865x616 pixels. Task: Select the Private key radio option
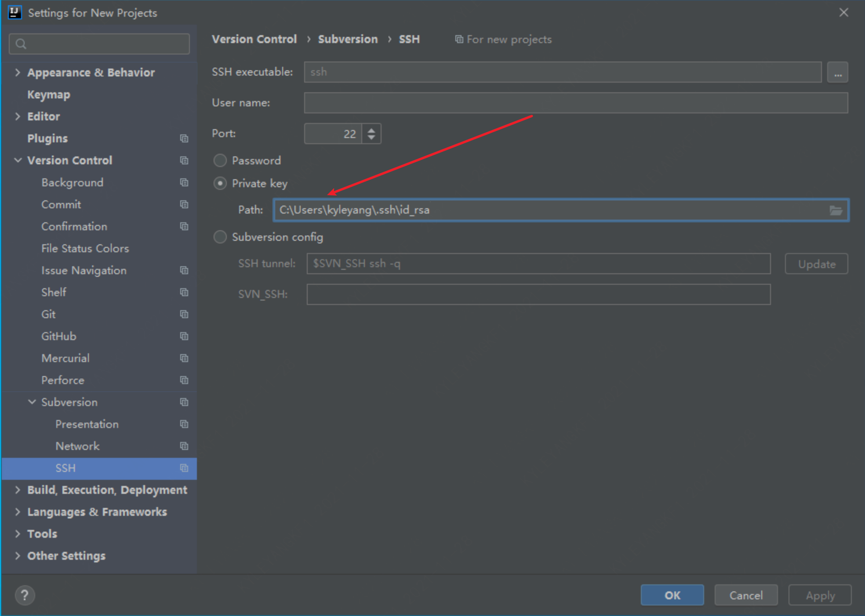pyautogui.click(x=220, y=183)
